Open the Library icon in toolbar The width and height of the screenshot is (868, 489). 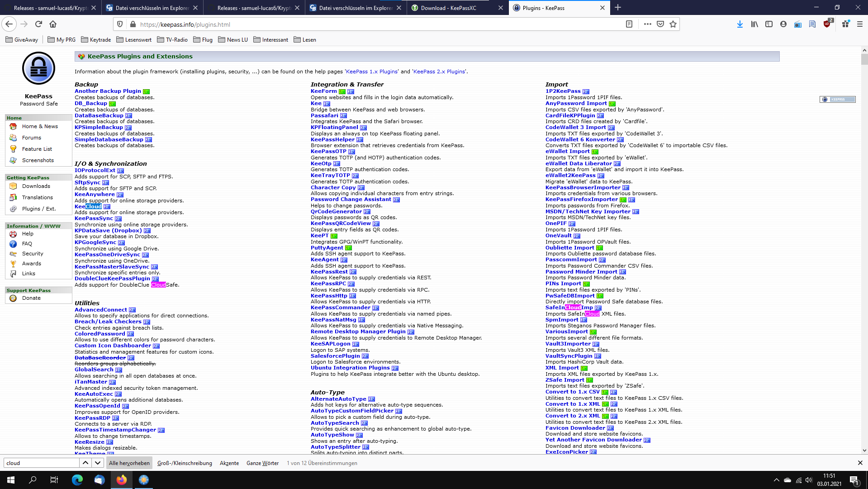click(x=754, y=24)
